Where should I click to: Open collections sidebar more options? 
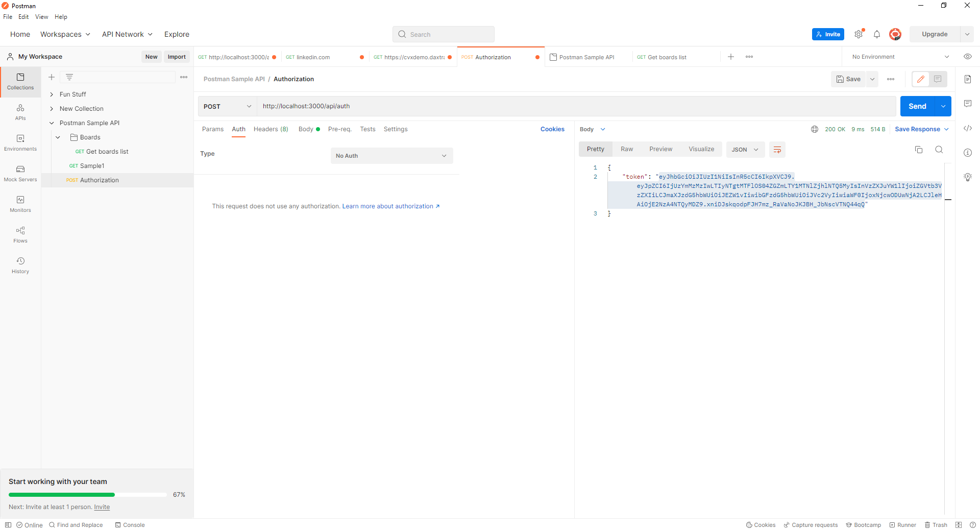coord(184,77)
